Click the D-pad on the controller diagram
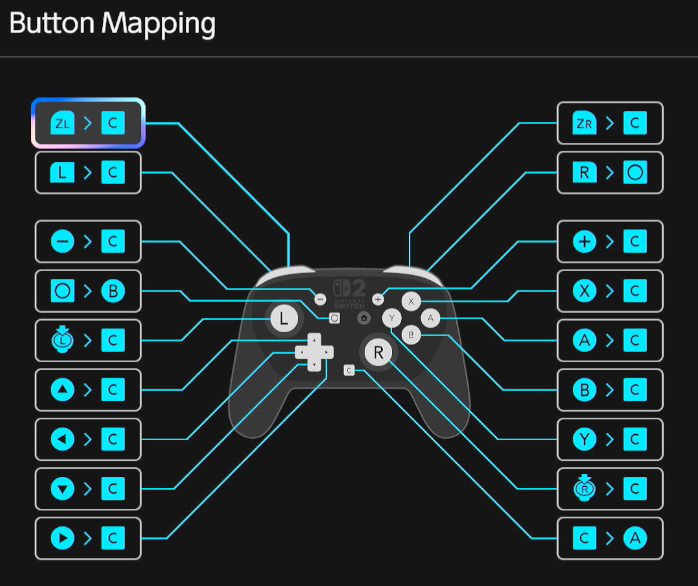 click(x=314, y=352)
